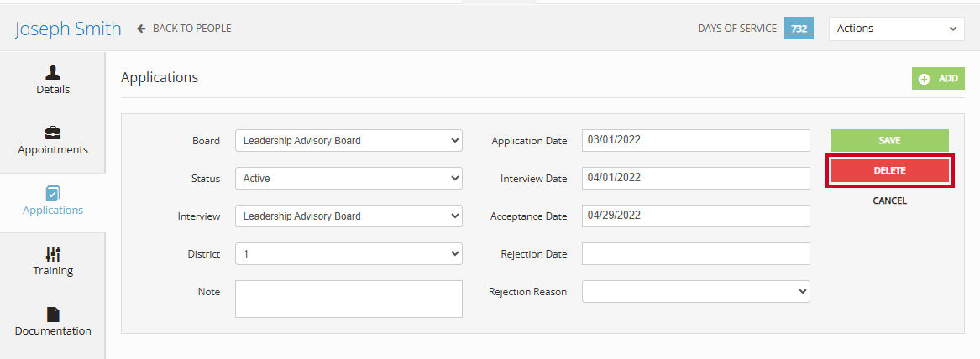Click the Appointments briefcase icon

pos(53,133)
